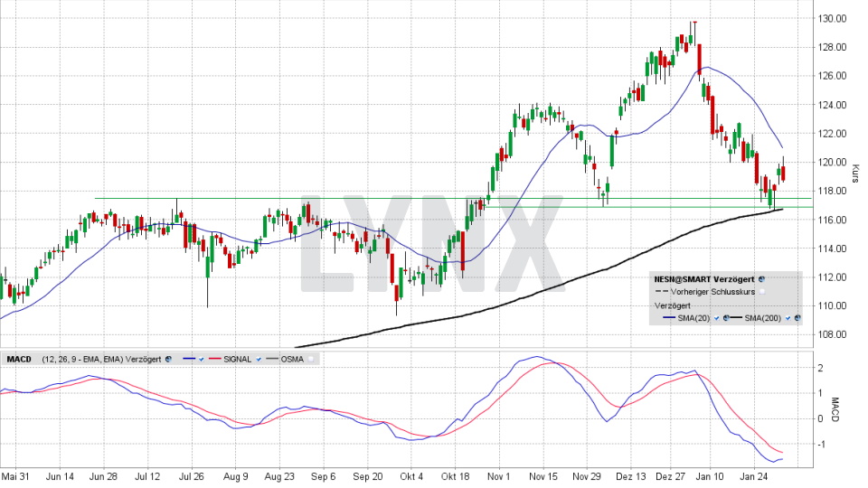Open settings icon beside SMA(200) legend
868x488 pixels.
point(797,318)
